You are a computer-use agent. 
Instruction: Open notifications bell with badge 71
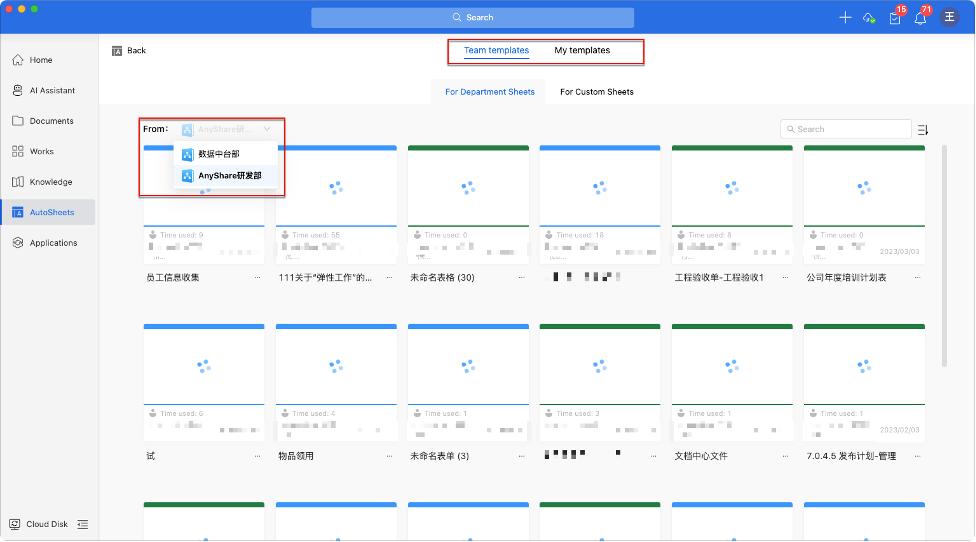(920, 18)
